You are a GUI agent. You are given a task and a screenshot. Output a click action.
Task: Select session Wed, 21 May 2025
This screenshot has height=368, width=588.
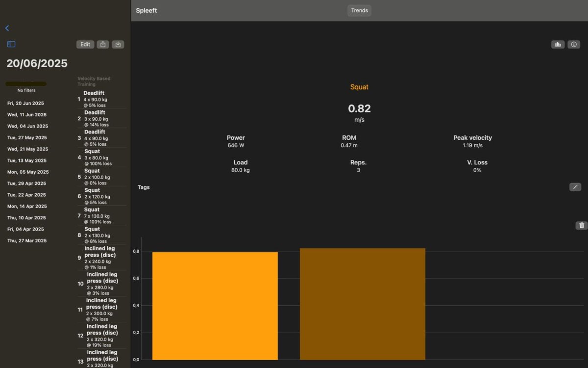pos(27,149)
